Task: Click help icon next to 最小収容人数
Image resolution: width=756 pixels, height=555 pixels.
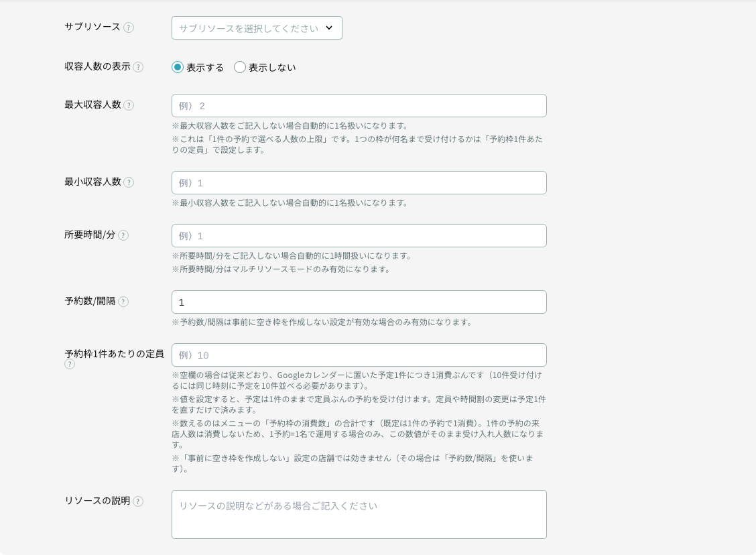Action: (129, 182)
